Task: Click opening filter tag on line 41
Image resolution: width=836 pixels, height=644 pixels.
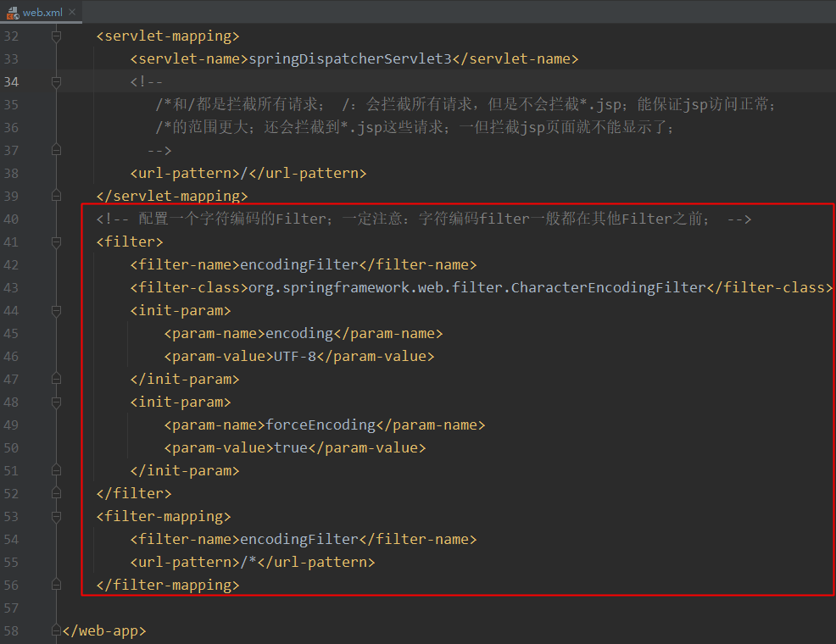Action: [x=130, y=242]
